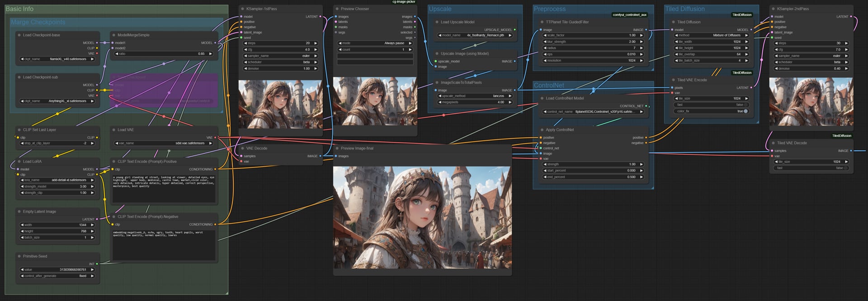This screenshot has width=868, height=301.
Task: Click the UPSCALE_MODEL output port dot
Action: click(515, 29)
